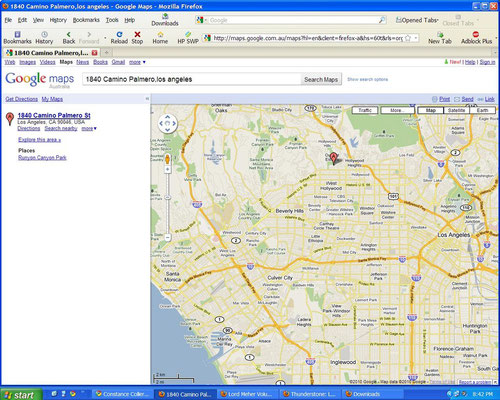Screen dimensions: 500x400
Task: Pan the map down using the navigation arrow
Action: [x=167, y=130]
